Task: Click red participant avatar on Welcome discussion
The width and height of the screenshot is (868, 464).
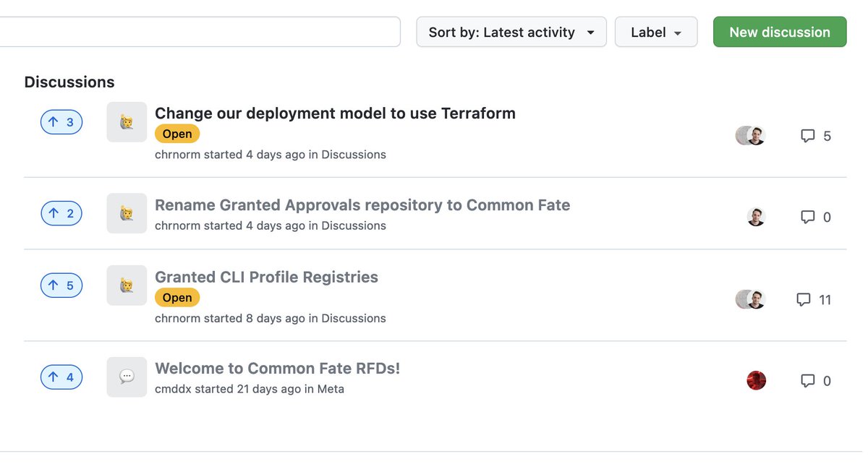Action: click(757, 380)
